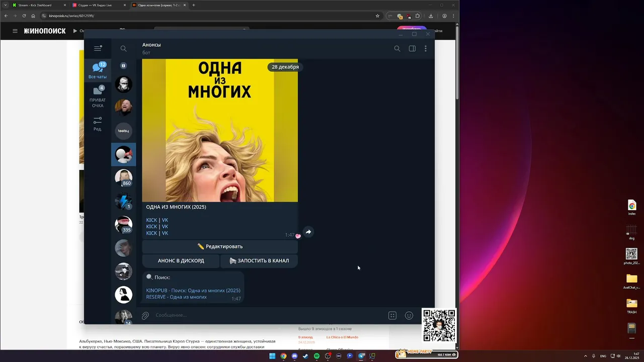Open the RESERVE - Одна из многих link
This screenshot has width=644, height=362.
pyautogui.click(x=177, y=297)
